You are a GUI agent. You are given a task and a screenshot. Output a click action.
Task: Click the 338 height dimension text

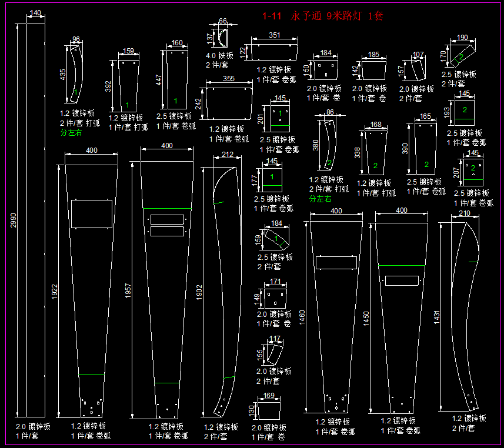pyautogui.click(x=357, y=153)
